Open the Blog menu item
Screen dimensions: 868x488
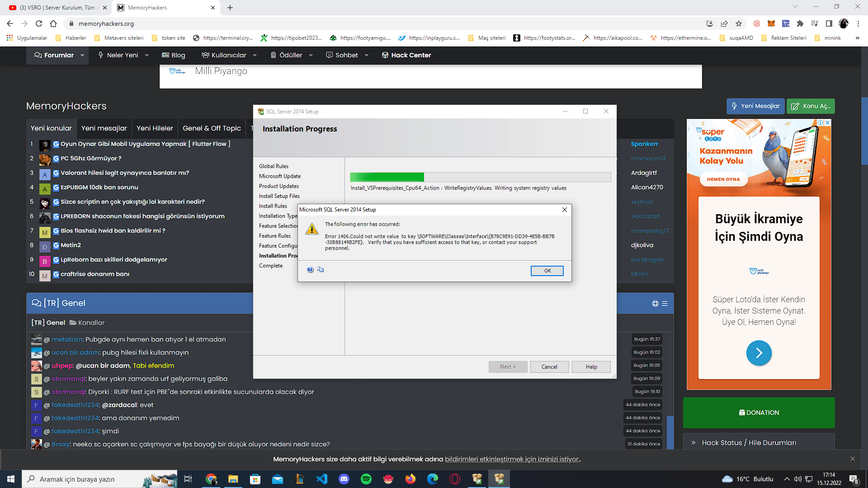(x=174, y=55)
